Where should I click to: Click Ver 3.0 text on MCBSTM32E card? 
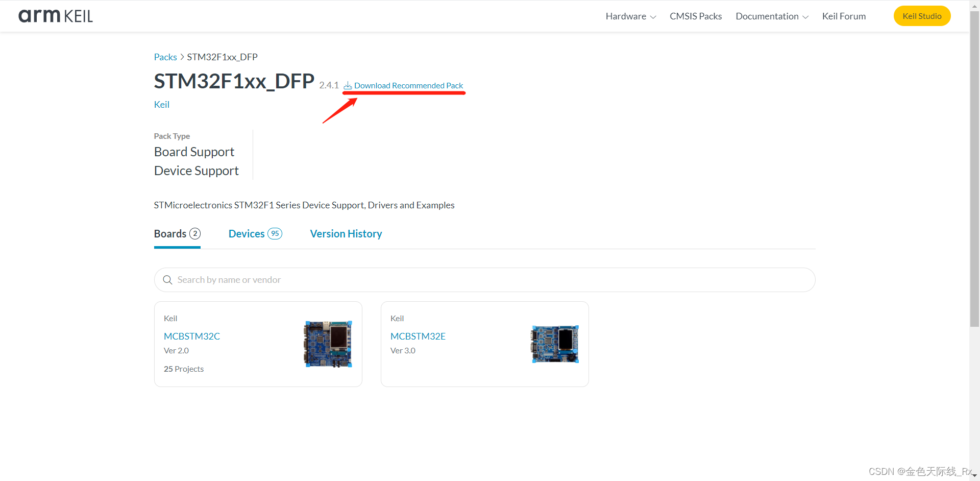(x=403, y=350)
